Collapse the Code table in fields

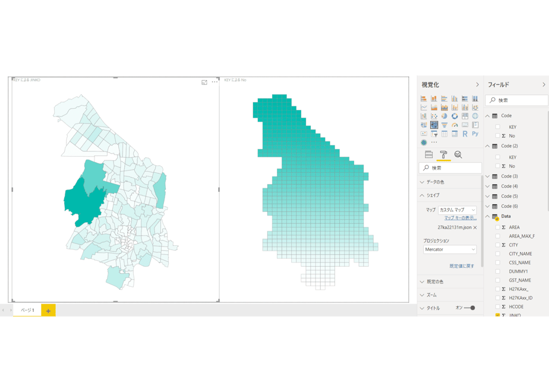click(x=487, y=115)
